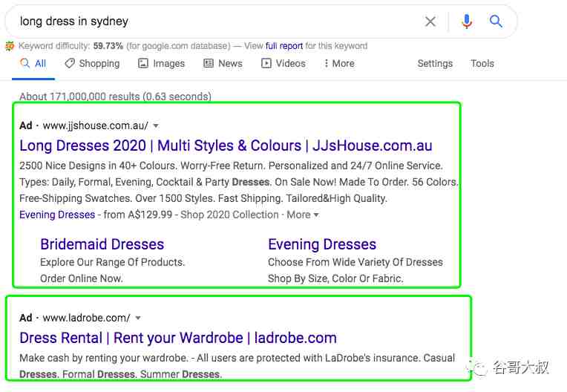
Task: Open the Dress Rental ladrobe.com ad headline
Action: click(178, 338)
